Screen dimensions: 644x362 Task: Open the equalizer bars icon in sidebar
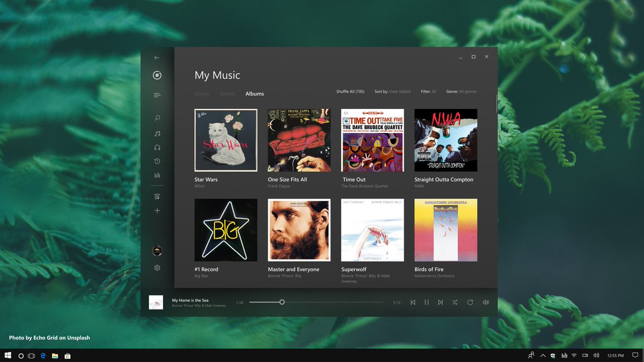[x=157, y=175]
